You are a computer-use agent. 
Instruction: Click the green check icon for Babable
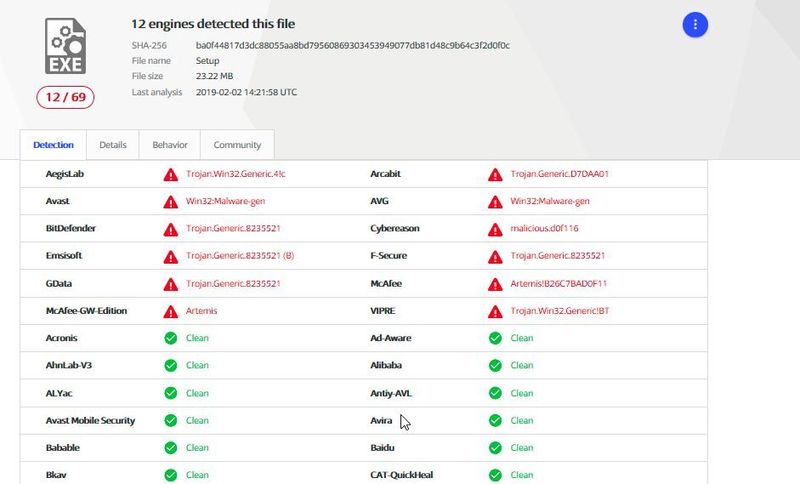(170, 448)
